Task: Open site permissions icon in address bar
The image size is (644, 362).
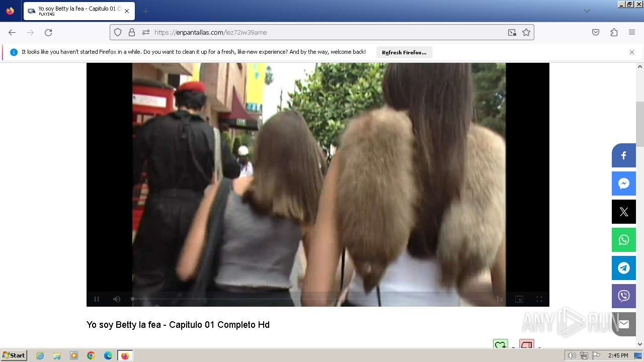Action: (146, 32)
